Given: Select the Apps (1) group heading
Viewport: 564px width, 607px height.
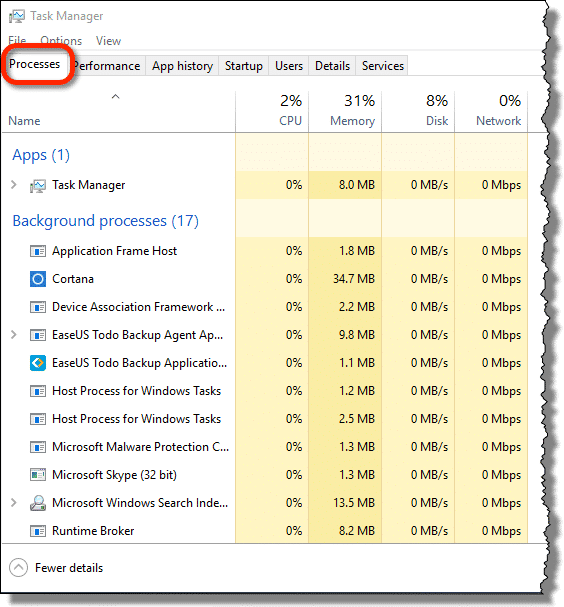Looking at the screenshot, I should [41, 155].
